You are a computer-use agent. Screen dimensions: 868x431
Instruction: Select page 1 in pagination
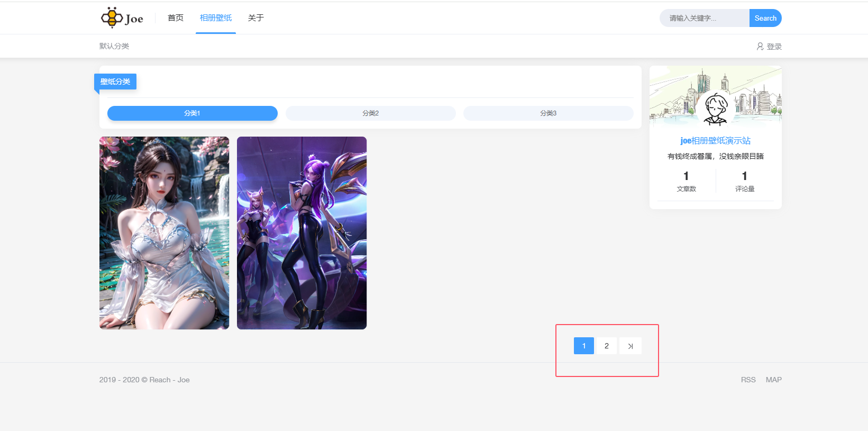(584, 346)
